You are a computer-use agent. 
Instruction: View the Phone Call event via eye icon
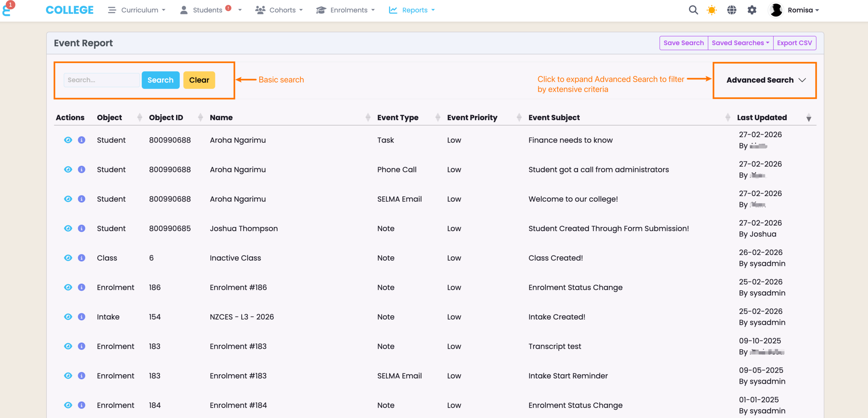[68, 170]
